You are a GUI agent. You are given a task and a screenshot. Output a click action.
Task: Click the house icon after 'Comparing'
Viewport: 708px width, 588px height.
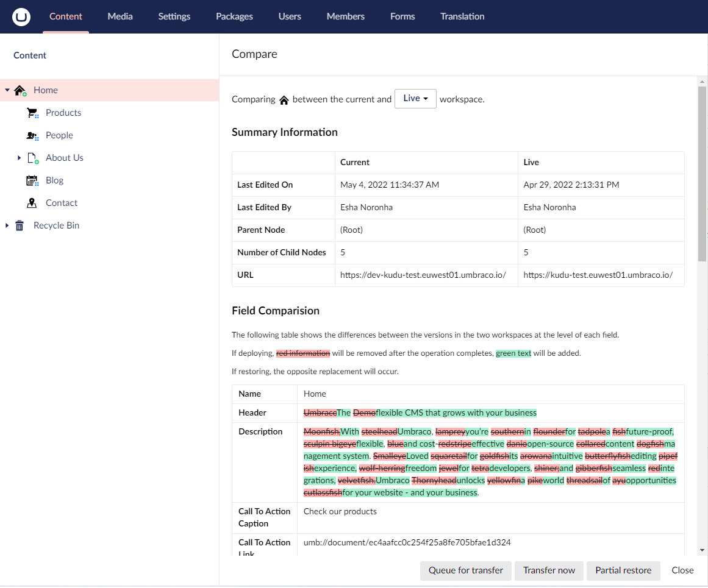(x=284, y=100)
